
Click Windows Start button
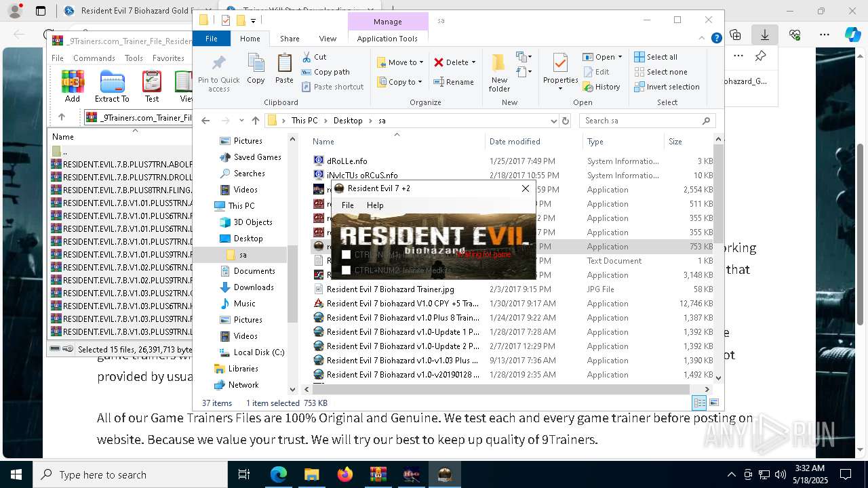[x=16, y=474]
